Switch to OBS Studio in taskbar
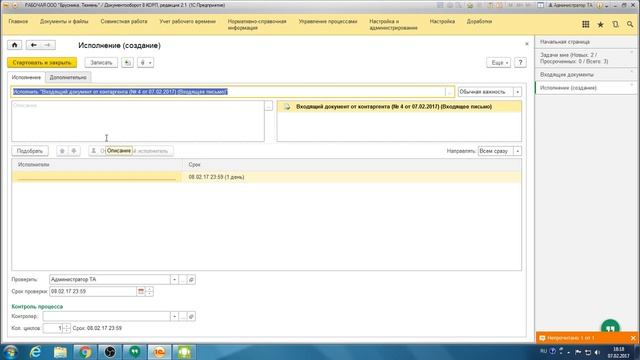 [x=110, y=352]
